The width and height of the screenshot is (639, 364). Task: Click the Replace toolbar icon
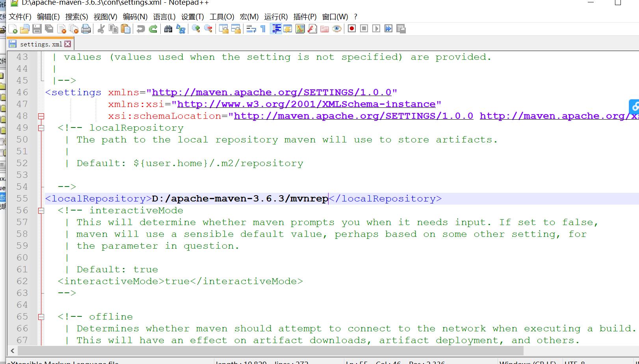[180, 29]
